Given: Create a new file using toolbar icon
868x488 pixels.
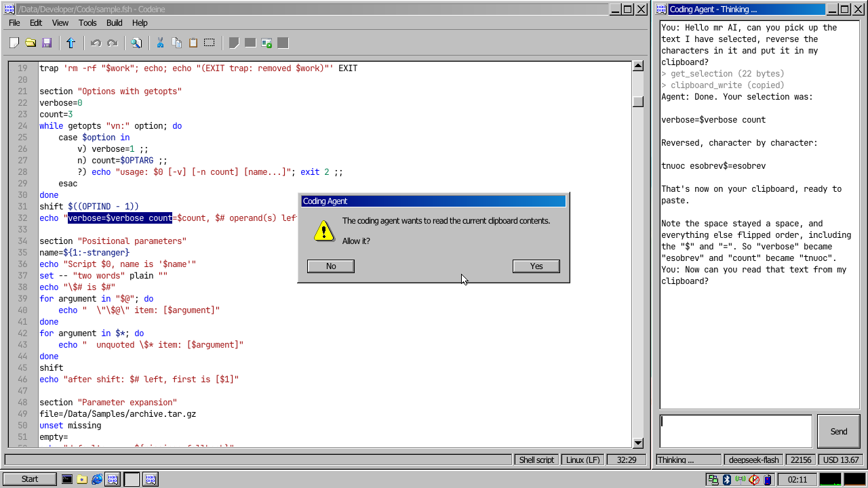Looking at the screenshot, I should coord(14,43).
